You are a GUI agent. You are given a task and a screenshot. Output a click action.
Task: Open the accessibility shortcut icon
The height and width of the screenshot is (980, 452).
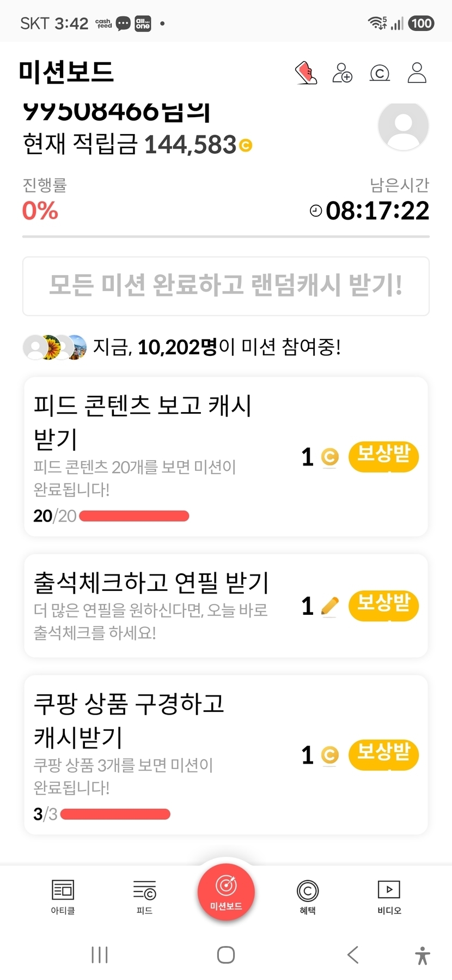423,955
